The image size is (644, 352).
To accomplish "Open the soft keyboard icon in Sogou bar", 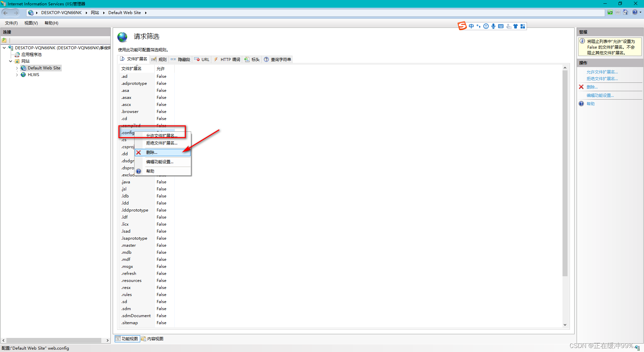I will click(501, 26).
